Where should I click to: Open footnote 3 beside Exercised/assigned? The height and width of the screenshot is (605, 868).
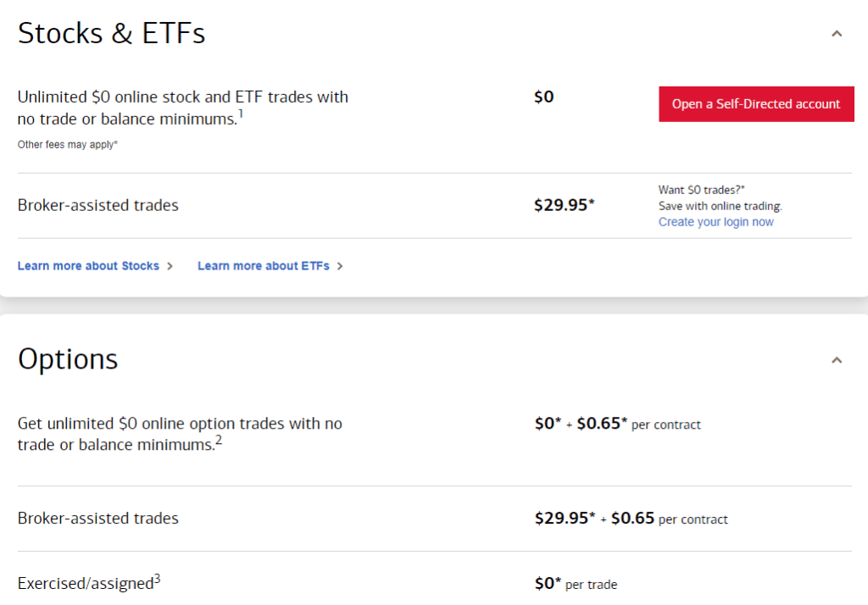(x=158, y=580)
